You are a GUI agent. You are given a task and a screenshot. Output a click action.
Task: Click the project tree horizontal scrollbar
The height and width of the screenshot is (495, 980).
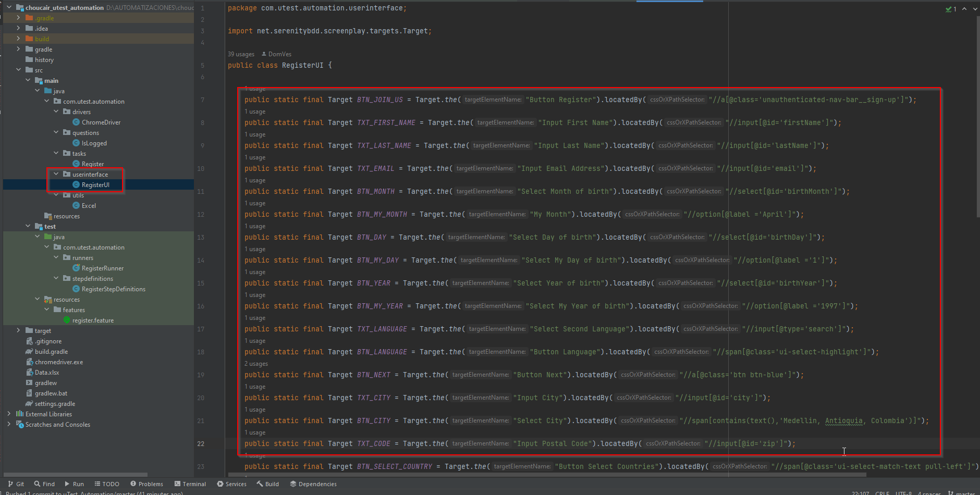click(76, 475)
